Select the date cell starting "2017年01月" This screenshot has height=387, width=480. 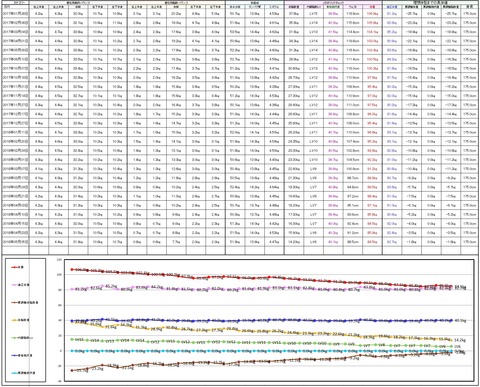click(x=16, y=14)
